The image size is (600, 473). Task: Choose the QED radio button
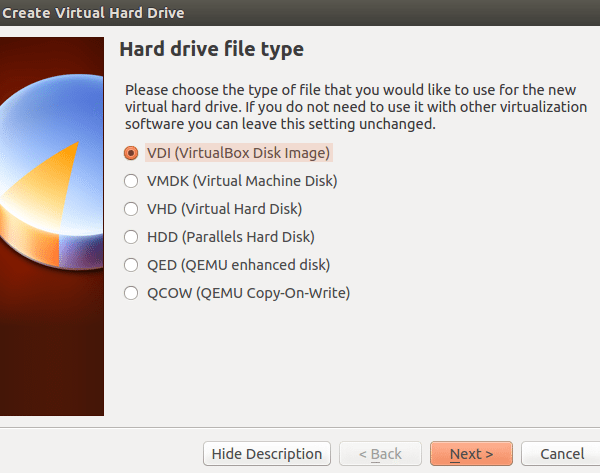pos(130,265)
